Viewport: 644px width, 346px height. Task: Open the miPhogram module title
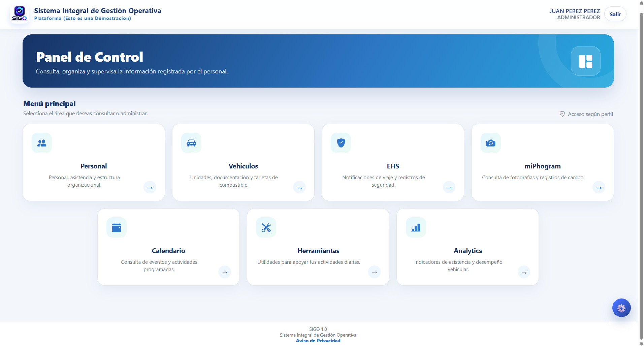point(543,166)
